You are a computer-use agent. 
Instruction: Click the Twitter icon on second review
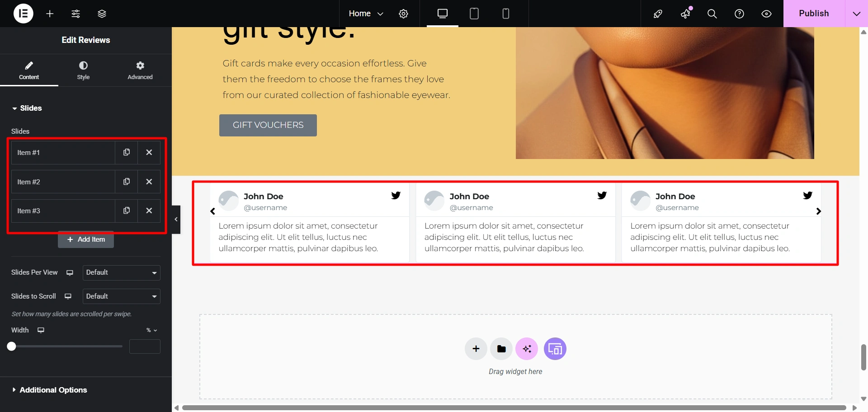[x=602, y=195]
